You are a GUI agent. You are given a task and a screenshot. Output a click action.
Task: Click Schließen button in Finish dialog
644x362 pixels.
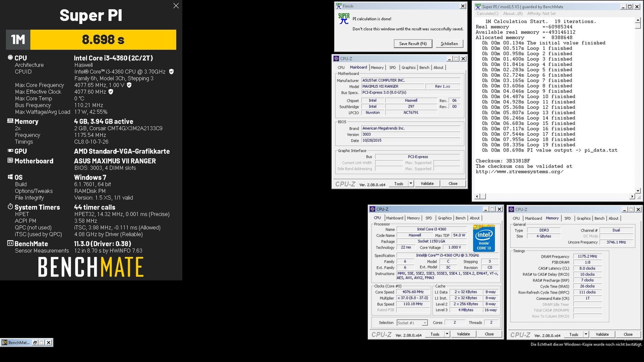click(x=449, y=44)
